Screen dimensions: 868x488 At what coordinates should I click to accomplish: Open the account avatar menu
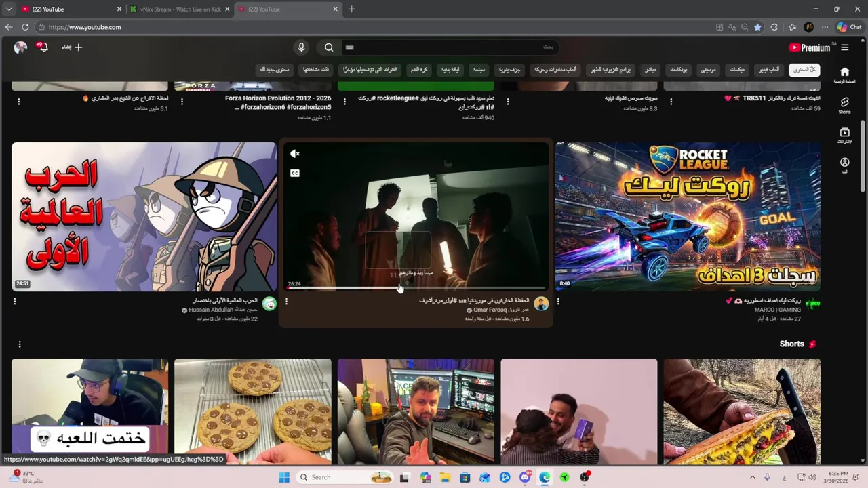(x=20, y=47)
